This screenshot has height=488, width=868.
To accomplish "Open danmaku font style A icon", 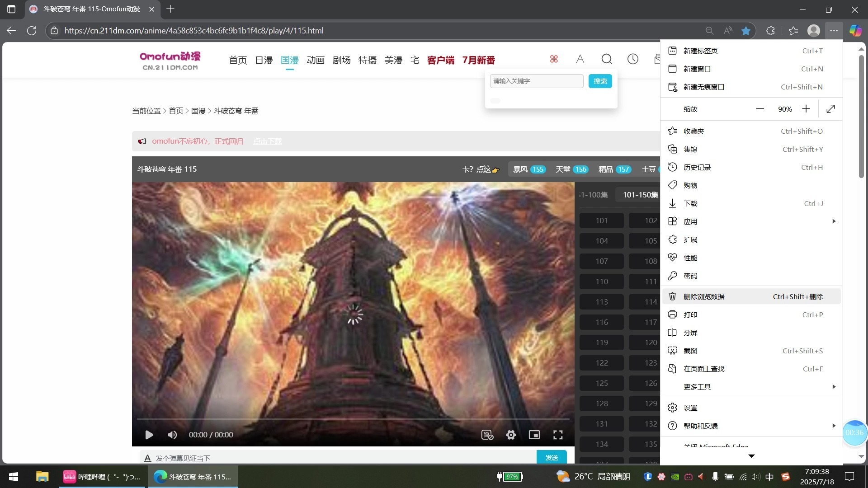I will tap(147, 458).
